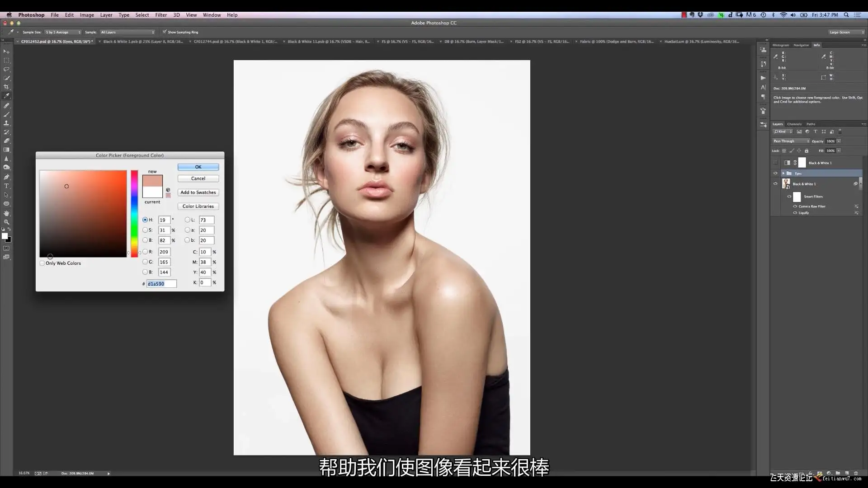
Task: Open the Filter menu
Action: pos(161,15)
